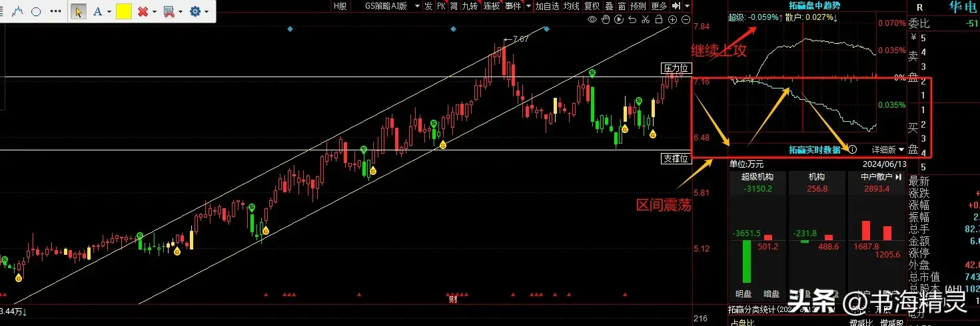Select the ellipse shape tool
Image resolution: width=980 pixels, height=326 pixels.
pos(36,11)
